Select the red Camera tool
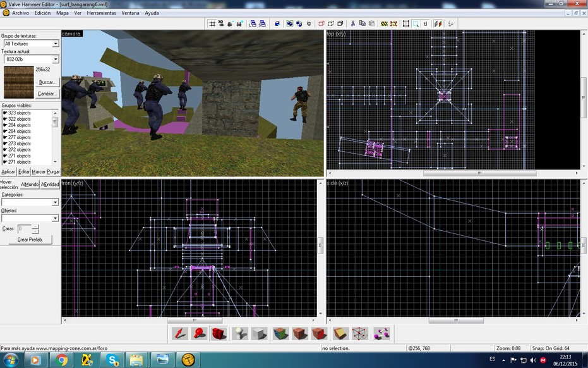Screen dimensions: 588x368 pos(219,333)
